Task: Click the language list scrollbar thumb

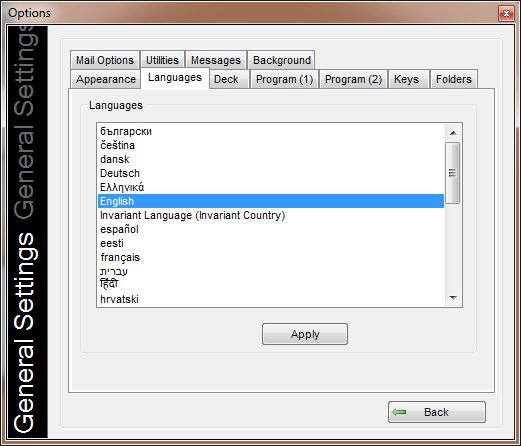Action: [452, 173]
